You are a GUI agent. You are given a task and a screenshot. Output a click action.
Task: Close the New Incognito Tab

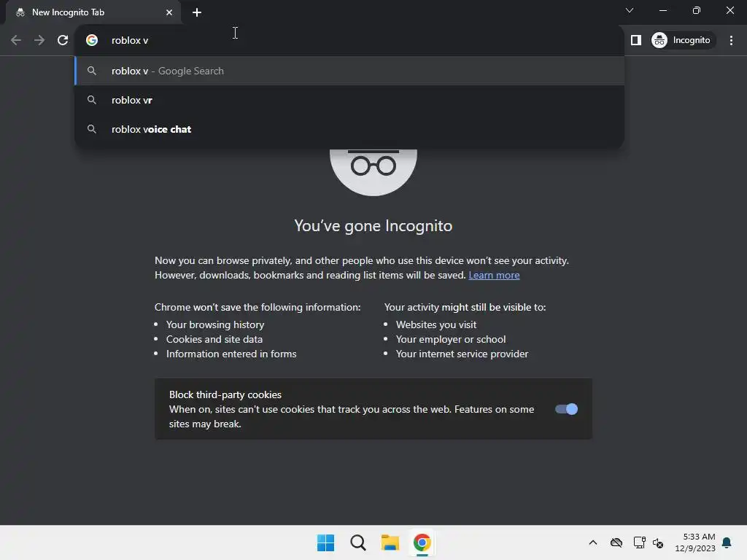pos(169,12)
